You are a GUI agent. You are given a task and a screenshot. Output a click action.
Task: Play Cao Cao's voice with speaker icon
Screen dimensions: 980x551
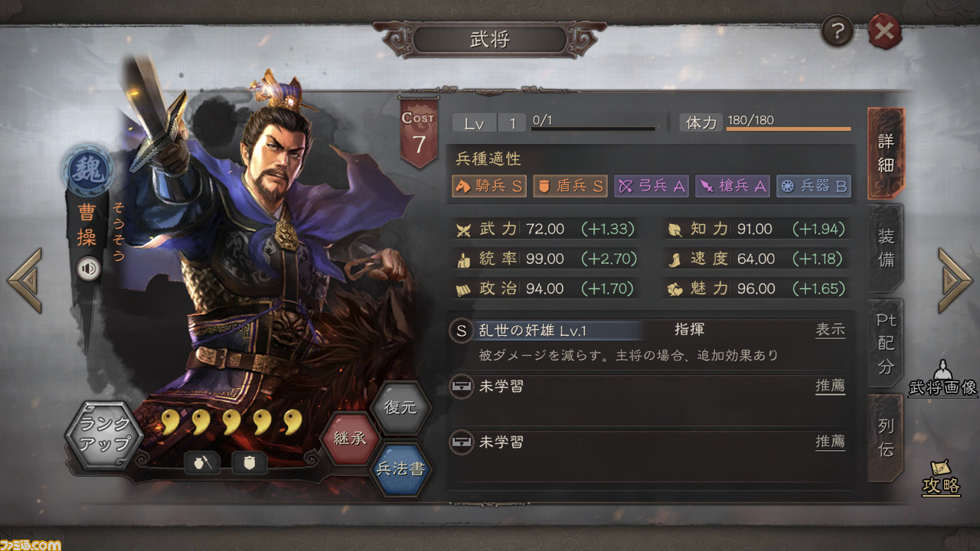[x=90, y=269]
